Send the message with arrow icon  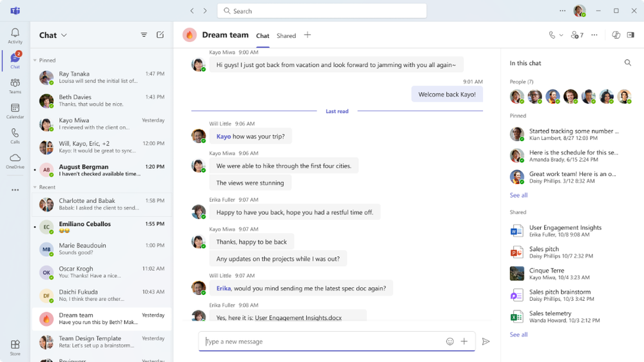(486, 341)
